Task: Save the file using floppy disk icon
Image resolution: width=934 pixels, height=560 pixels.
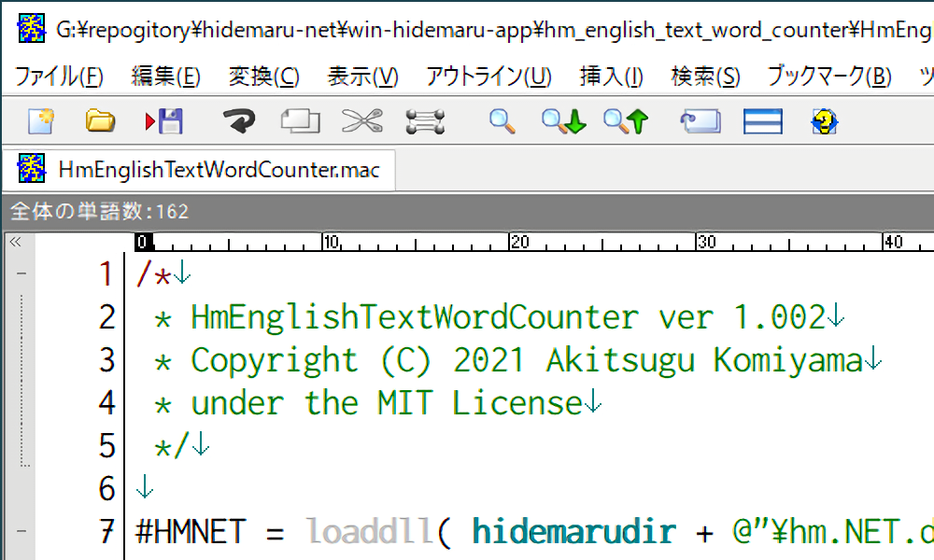Action: pos(164,121)
